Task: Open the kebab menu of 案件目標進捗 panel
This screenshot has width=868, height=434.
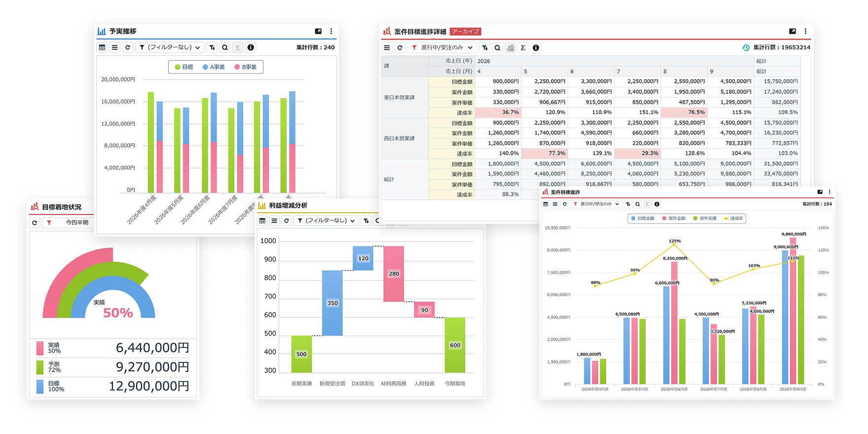Action: pyautogui.click(x=829, y=192)
